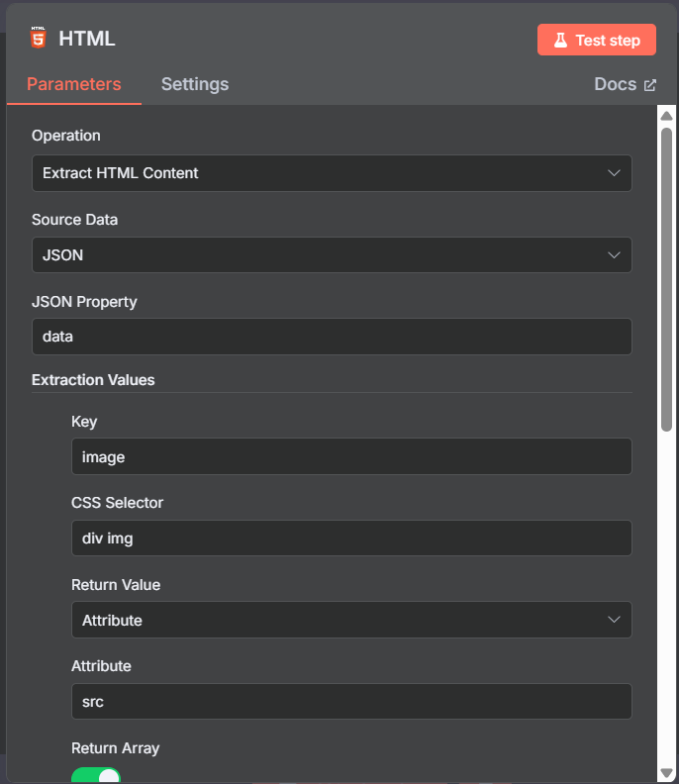Click the scrollbar down arrow
Screen dimensions: 679x784
pyautogui.click(x=666, y=773)
